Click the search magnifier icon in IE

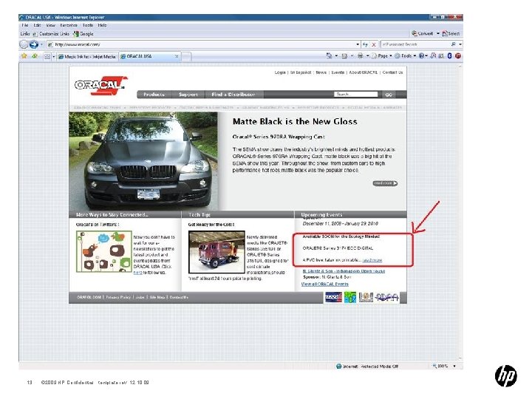(453, 44)
